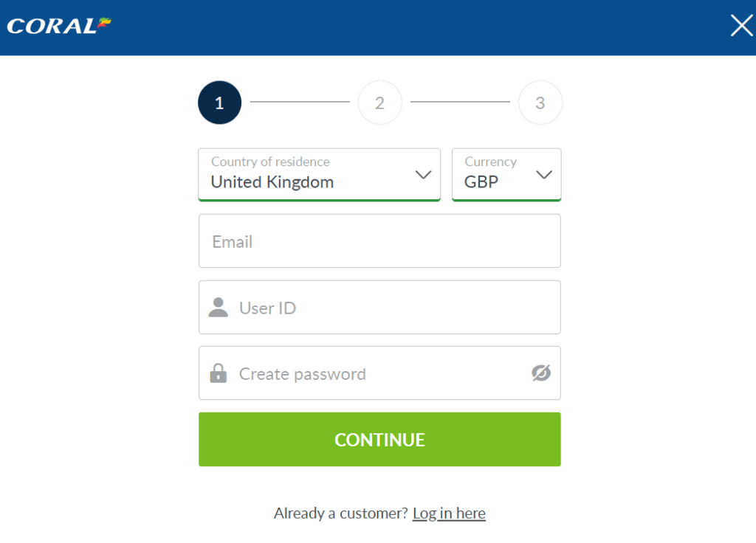Toggle password visibility eye icon
Image resolution: width=756 pixels, height=543 pixels.
[541, 373]
